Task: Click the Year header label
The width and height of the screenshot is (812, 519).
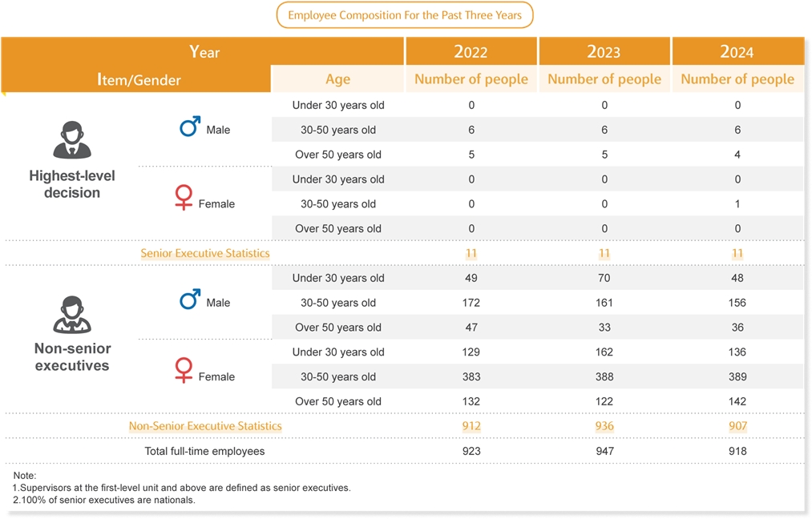Action: click(204, 52)
